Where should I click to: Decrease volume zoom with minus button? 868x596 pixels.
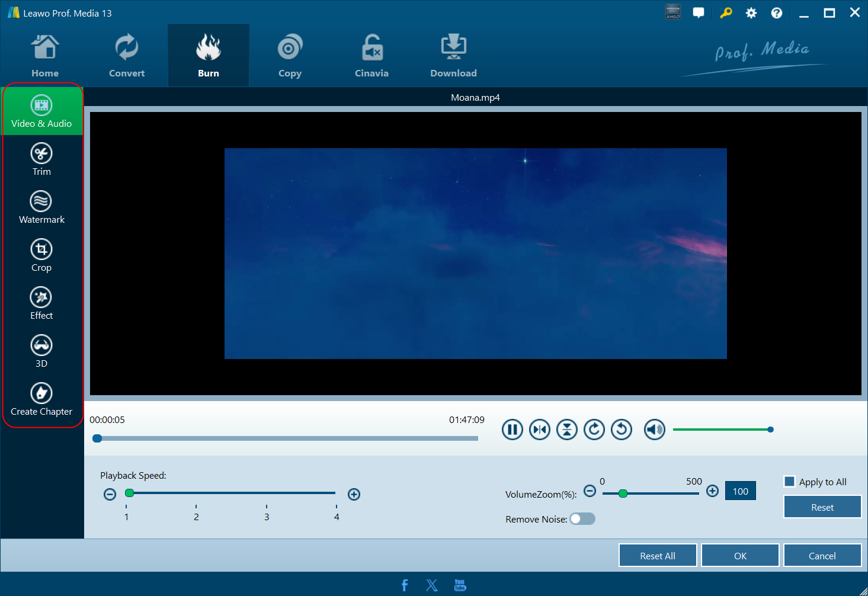(590, 491)
